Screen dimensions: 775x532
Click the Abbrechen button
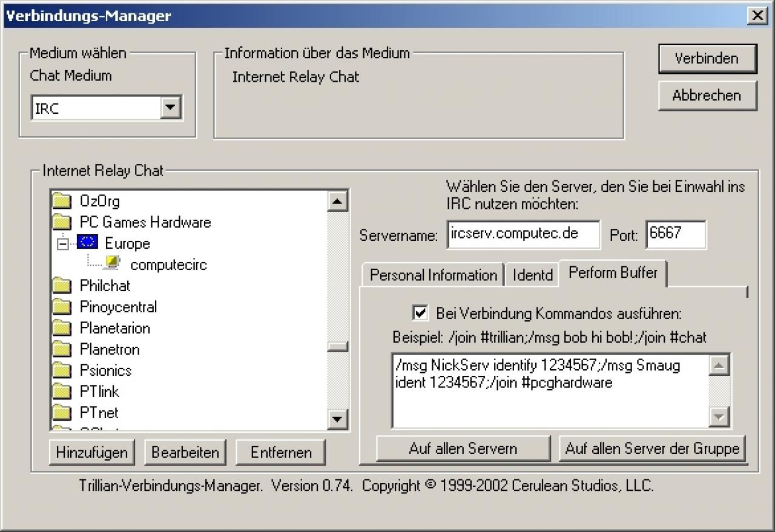point(707,96)
